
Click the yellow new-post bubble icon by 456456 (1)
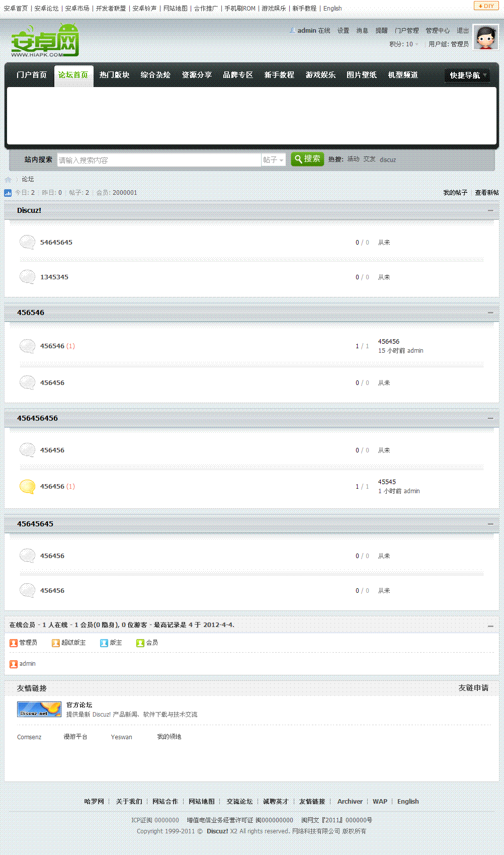point(27,487)
